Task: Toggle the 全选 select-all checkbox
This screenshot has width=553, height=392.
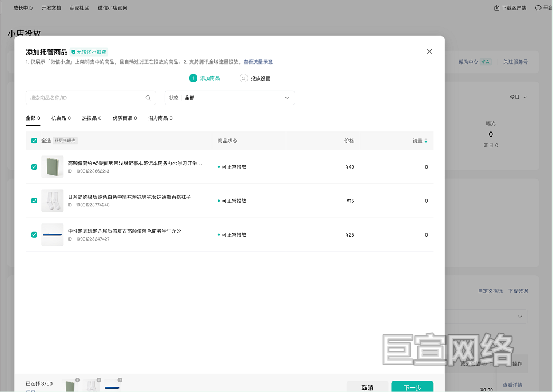Action: [34, 141]
